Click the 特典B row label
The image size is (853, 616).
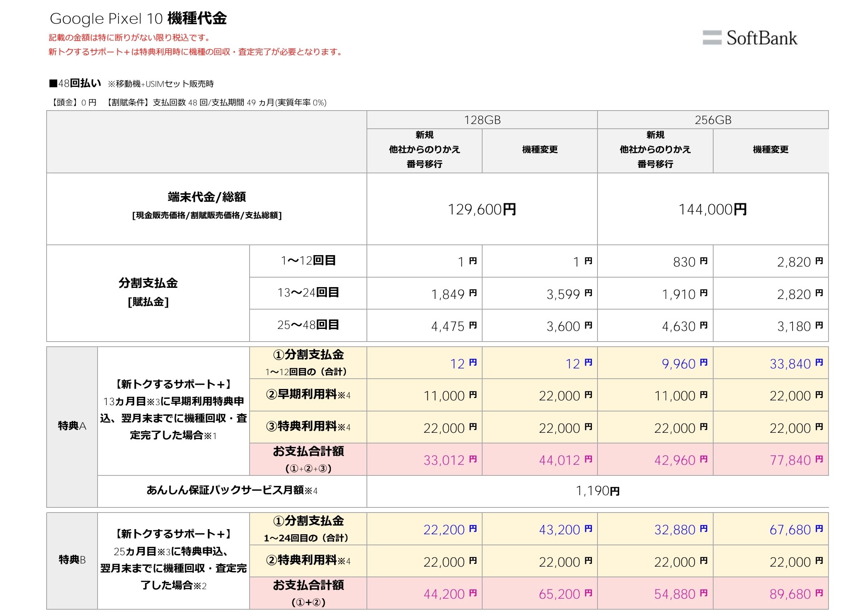72,560
